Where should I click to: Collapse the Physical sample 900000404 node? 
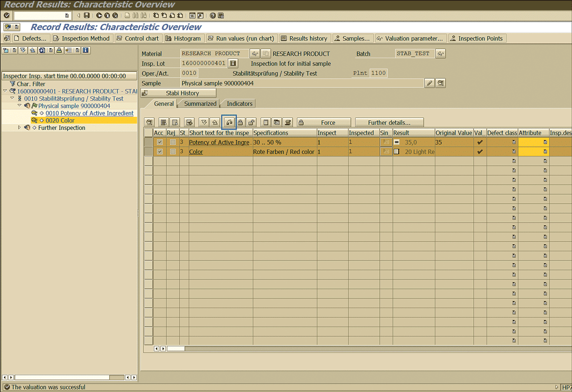(x=20, y=105)
